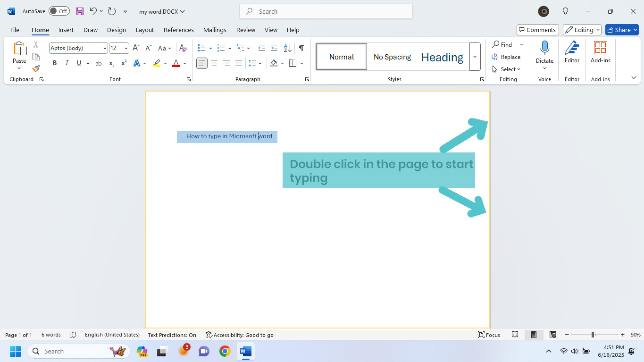Expand the Bullets list dropdown

coord(211,48)
